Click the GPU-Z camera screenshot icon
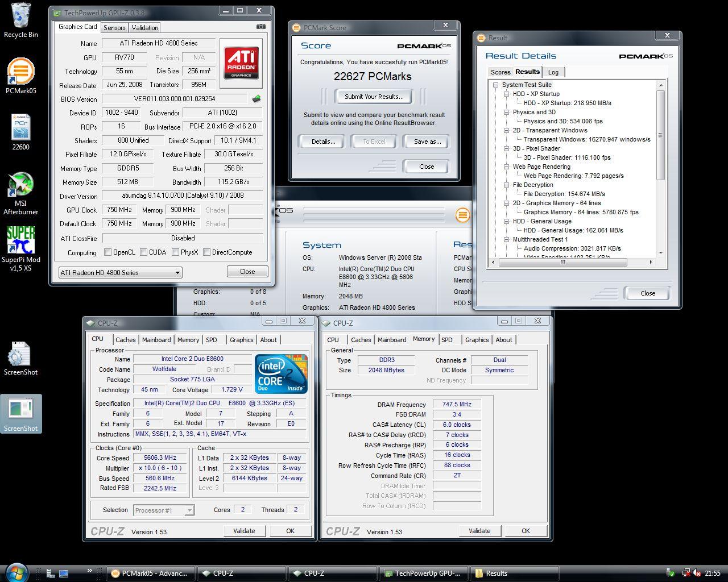 click(260, 27)
